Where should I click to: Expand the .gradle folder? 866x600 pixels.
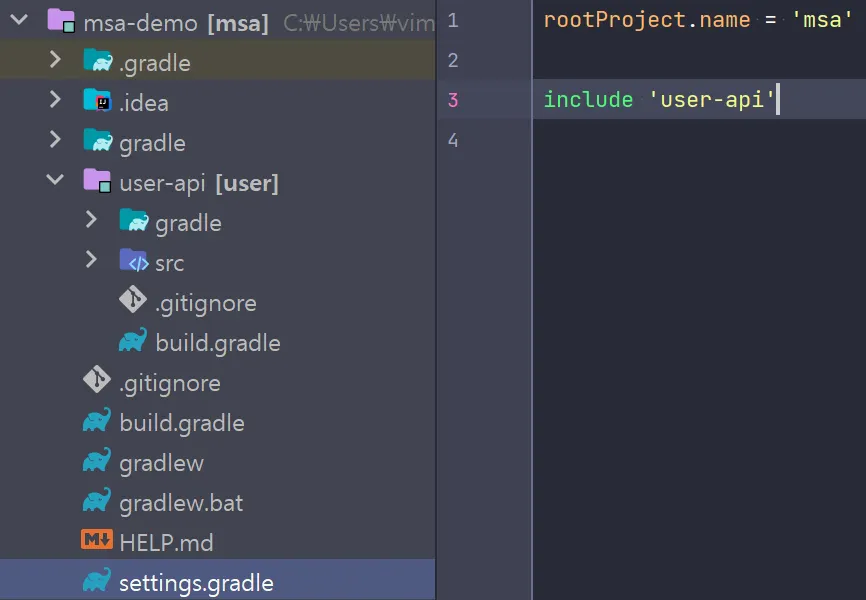coord(56,62)
